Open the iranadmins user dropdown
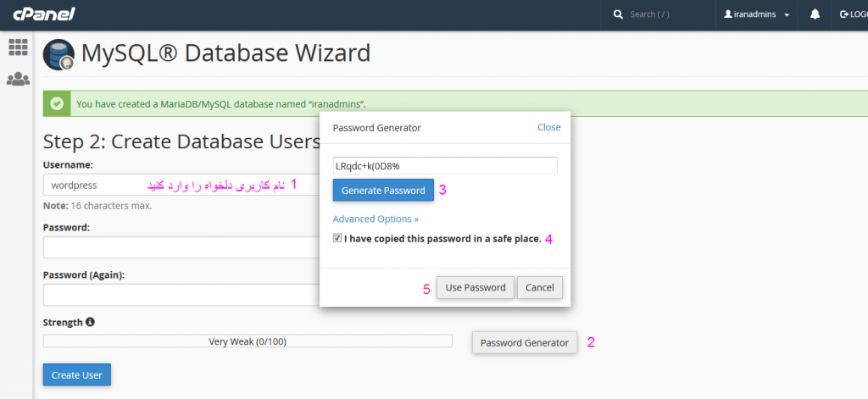This screenshot has width=868, height=399. click(x=757, y=15)
